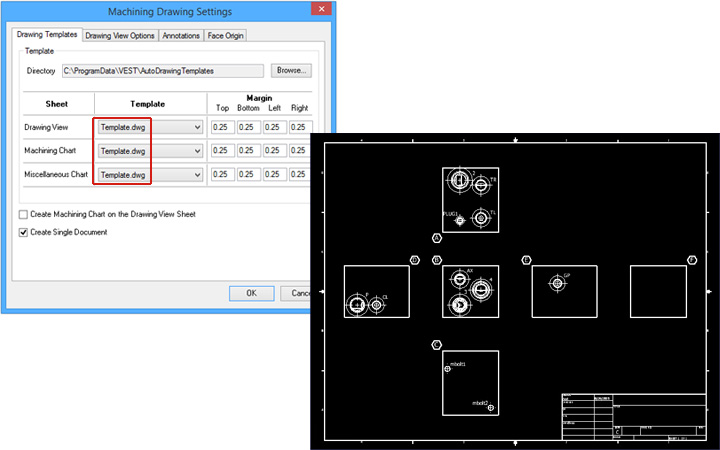Open the Annotations tab

coord(180,36)
